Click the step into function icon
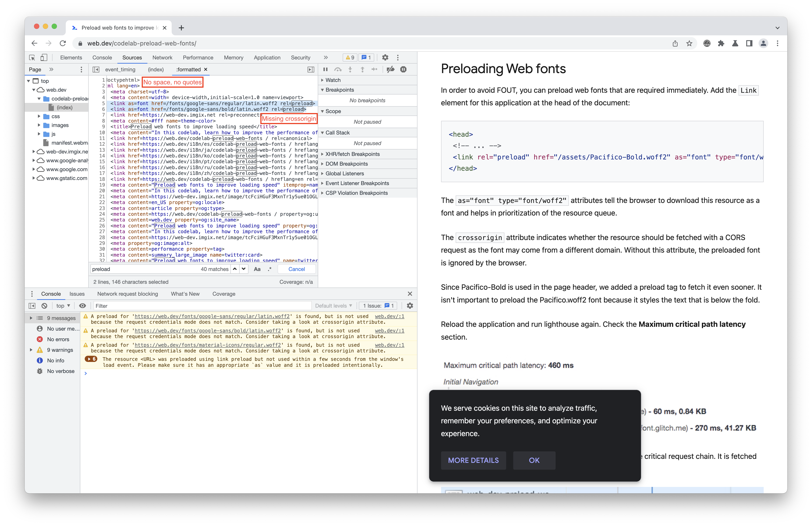Screen dimensions: 812x526 click(350, 69)
